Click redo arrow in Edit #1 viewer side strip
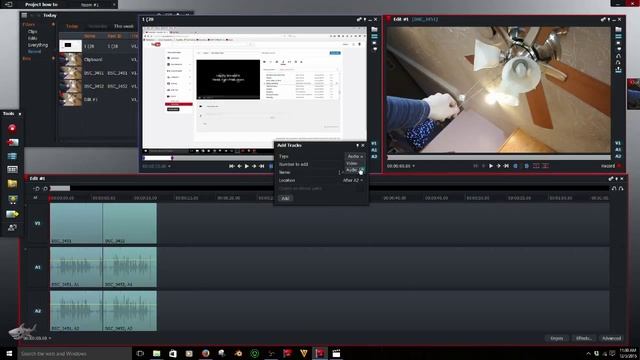Viewport: 640px width, 360px height. [618, 62]
